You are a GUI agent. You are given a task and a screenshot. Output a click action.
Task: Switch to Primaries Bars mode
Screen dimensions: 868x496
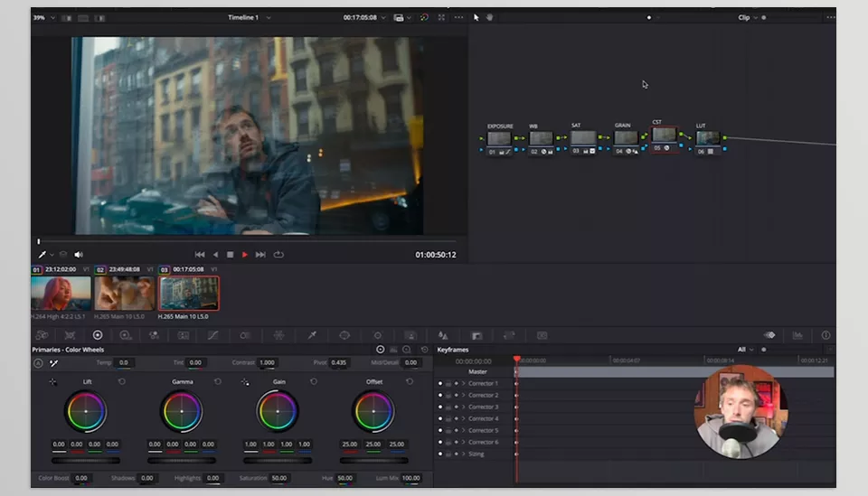(393, 350)
